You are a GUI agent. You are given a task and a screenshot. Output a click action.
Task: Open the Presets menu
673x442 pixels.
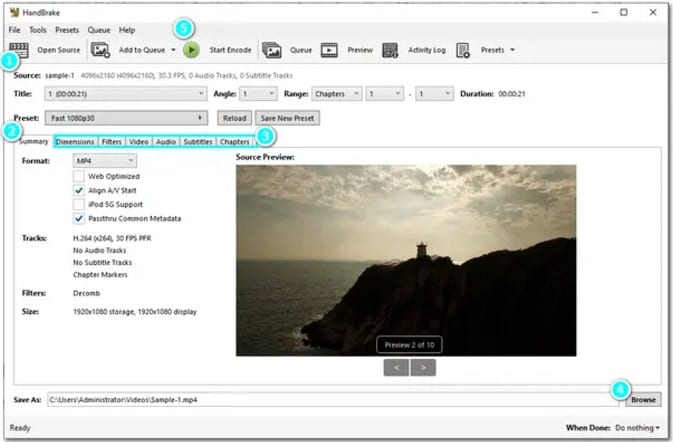pyautogui.click(x=67, y=30)
